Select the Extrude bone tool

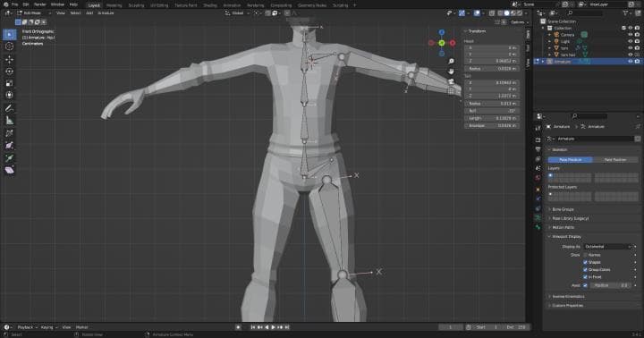[9, 157]
